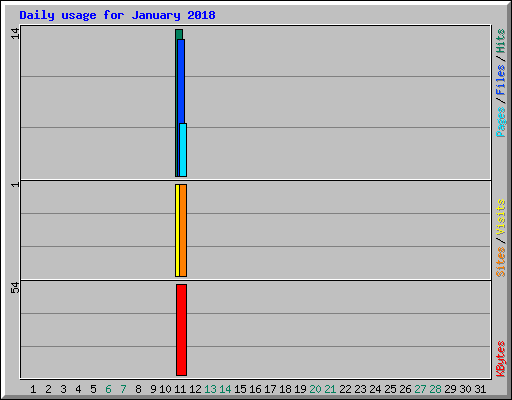Click day label '12' on axis
The image size is (512, 400).
195,389
